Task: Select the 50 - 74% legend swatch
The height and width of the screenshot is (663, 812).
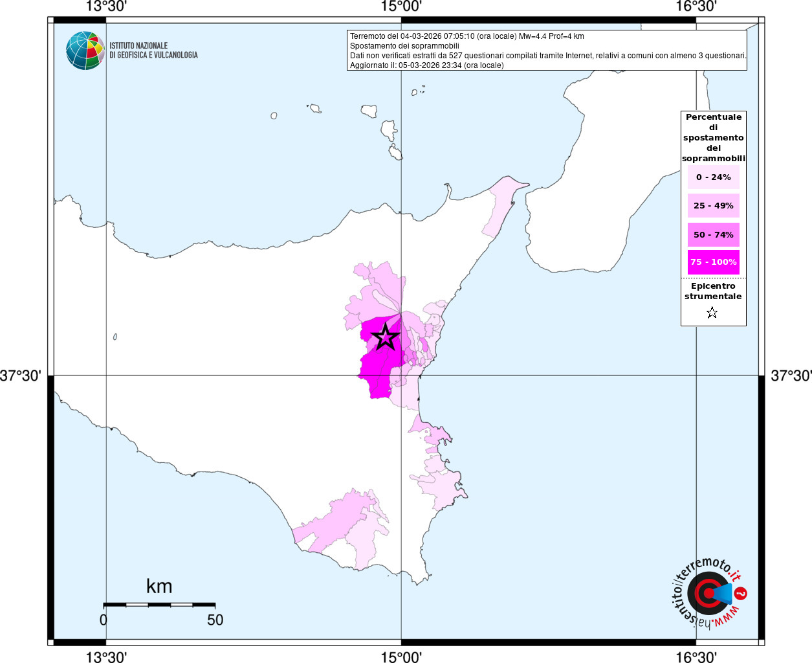Action: point(714,235)
